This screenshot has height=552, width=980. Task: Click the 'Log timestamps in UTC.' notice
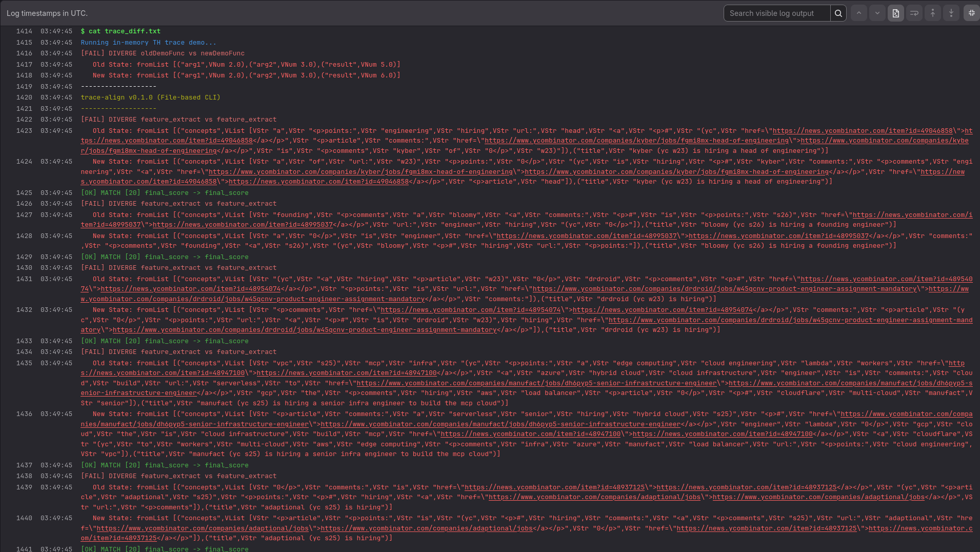(47, 13)
